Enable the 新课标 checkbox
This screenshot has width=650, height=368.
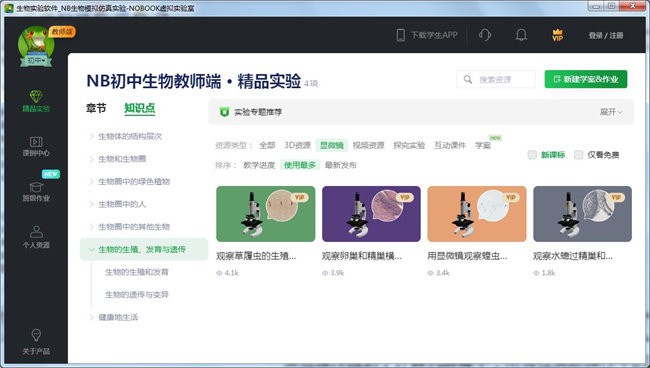click(x=532, y=155)
